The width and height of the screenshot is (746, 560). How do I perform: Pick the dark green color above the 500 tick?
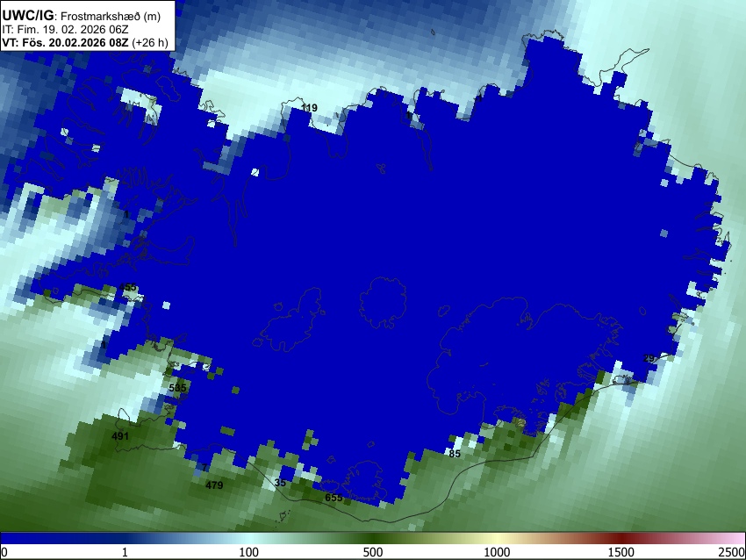(x=373, y=538)
